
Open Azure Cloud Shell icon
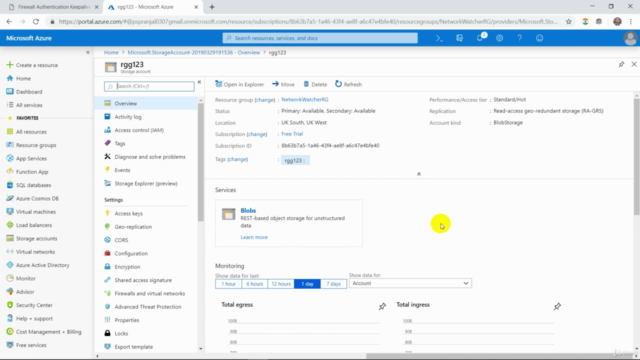[439, 38]
